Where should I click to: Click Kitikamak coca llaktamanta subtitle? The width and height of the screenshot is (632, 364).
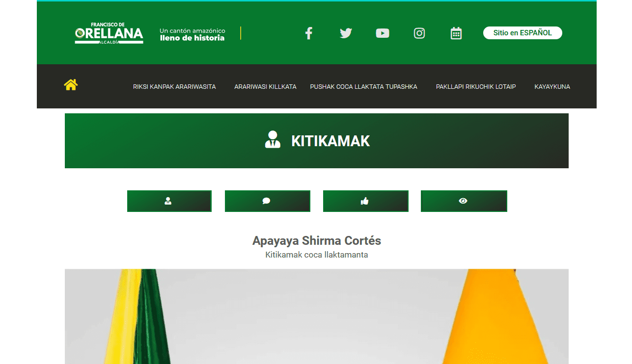coord(317,255)
